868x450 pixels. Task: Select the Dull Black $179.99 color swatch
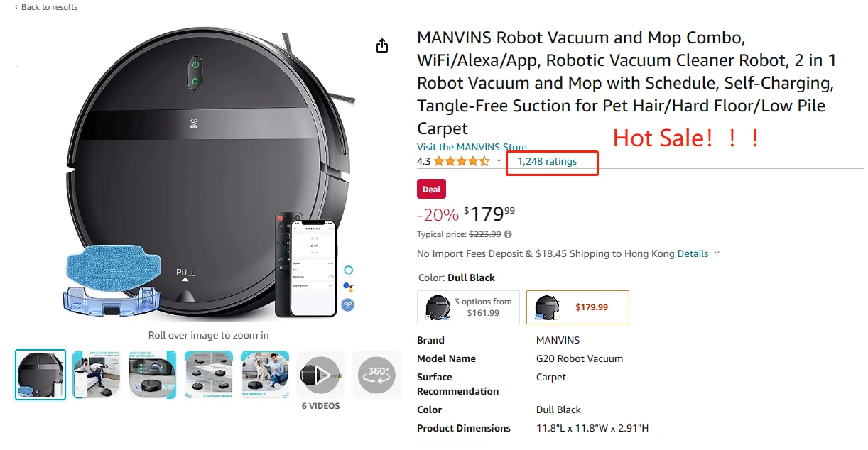[x=577, y=307]
